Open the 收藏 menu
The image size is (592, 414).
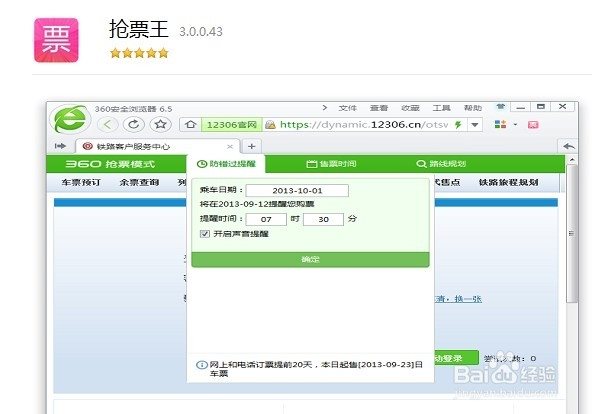(x=410, y=108)
